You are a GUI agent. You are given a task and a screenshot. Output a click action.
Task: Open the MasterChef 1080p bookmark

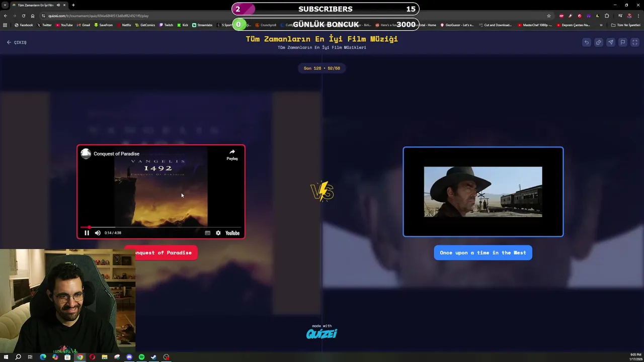(535, 25)
